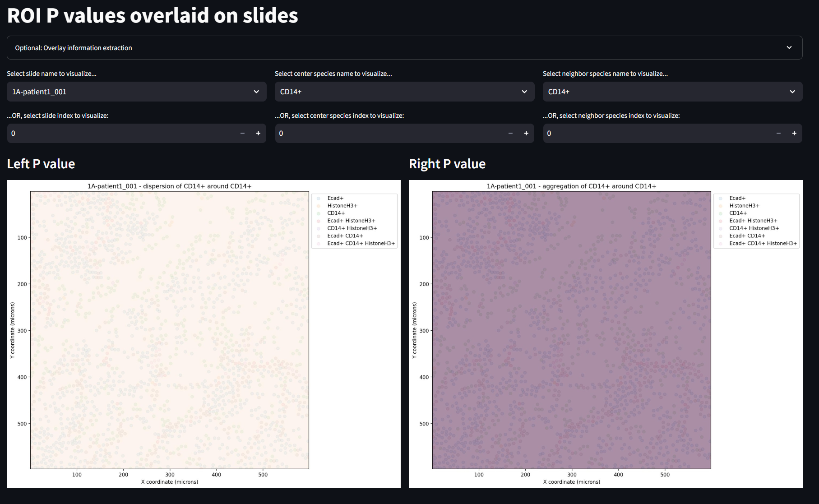The height and width of the screenshot is (504, 819).
Task: Click right plot X coordinate (microns) axis label
Action: [x=572, y=482]
